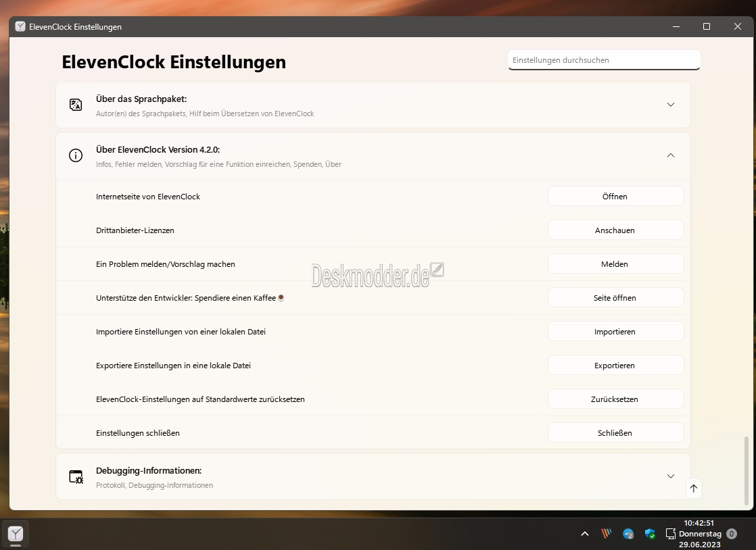The height and width of the screenshot is (550, 756).
Task: Open the ElevenClock website with Öffnen
Action: coord(616,197)
